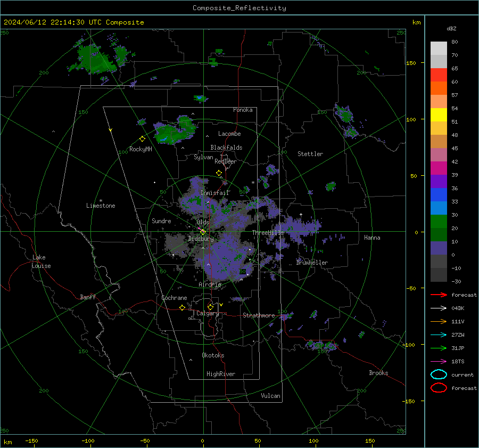Click the Lake Louise label

41,262
